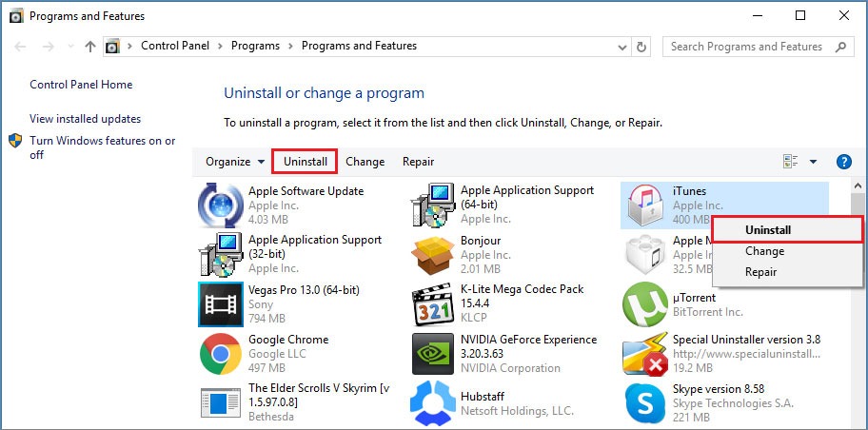
Task: Select the µTorrent entry name
Action: pos(694,298)
